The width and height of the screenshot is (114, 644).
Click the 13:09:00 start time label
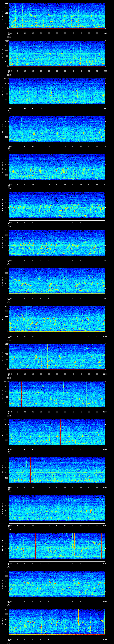click(9, 336)
